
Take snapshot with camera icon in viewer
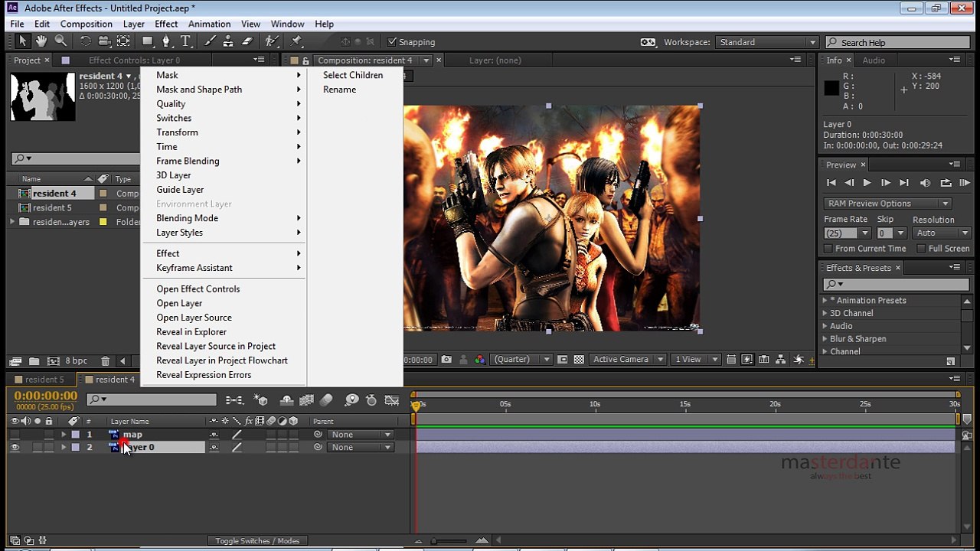tap(446, 360)
